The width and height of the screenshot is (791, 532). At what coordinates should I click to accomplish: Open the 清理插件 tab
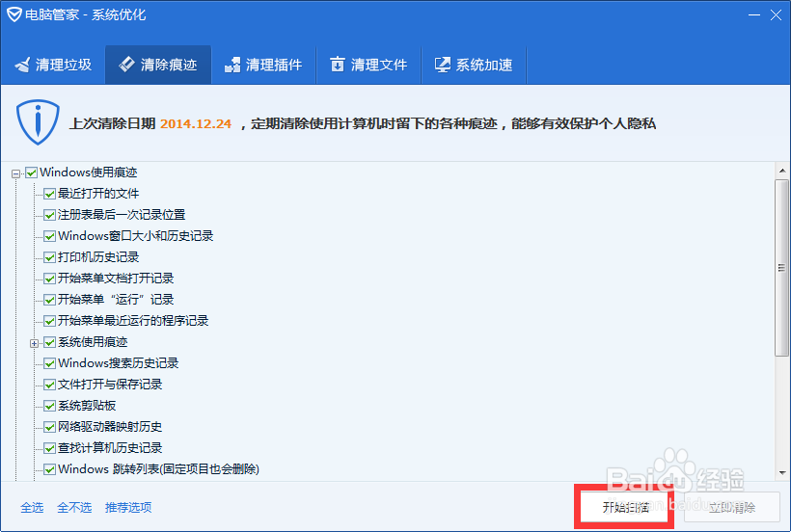263,65
